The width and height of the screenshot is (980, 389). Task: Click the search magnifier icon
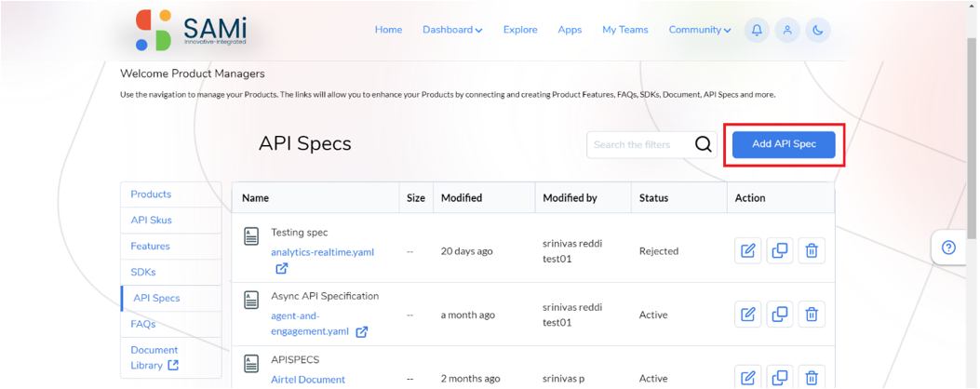704,144
